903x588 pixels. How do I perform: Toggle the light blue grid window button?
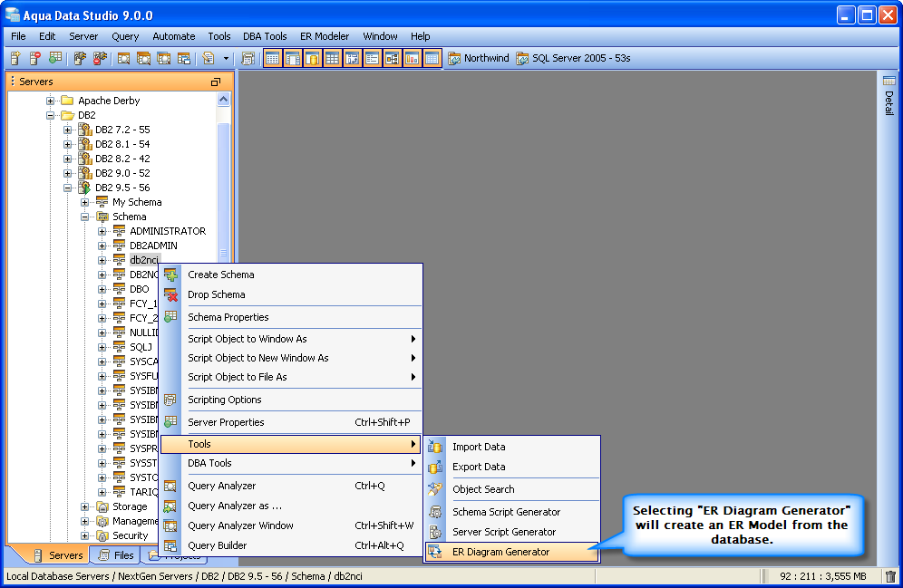(x=432, y=58)
